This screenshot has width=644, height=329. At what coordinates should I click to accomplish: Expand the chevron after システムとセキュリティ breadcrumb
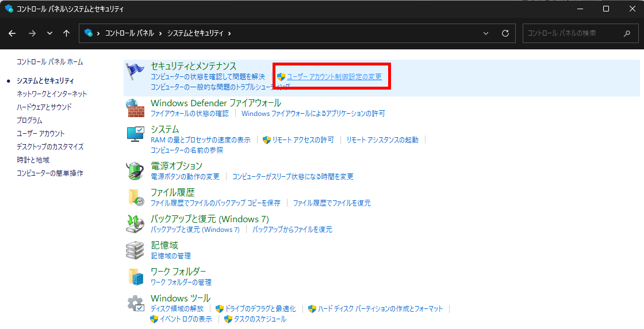click(229, 33)
